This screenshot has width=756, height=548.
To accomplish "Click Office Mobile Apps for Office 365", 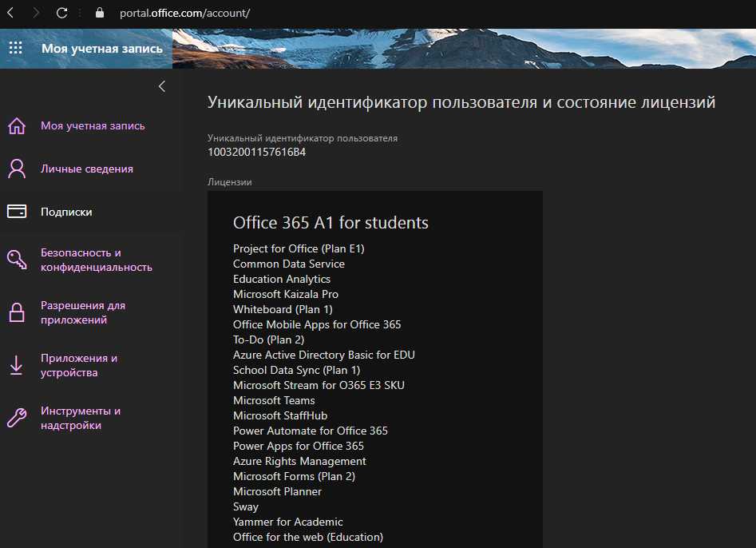I will point(317,324).
